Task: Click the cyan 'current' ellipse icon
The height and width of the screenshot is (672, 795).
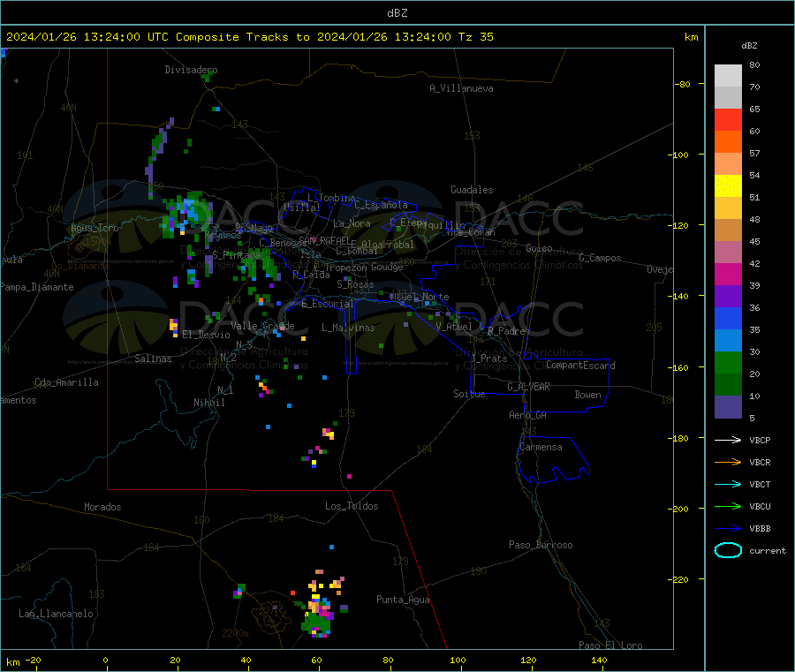Action: [x=728, y=550]
